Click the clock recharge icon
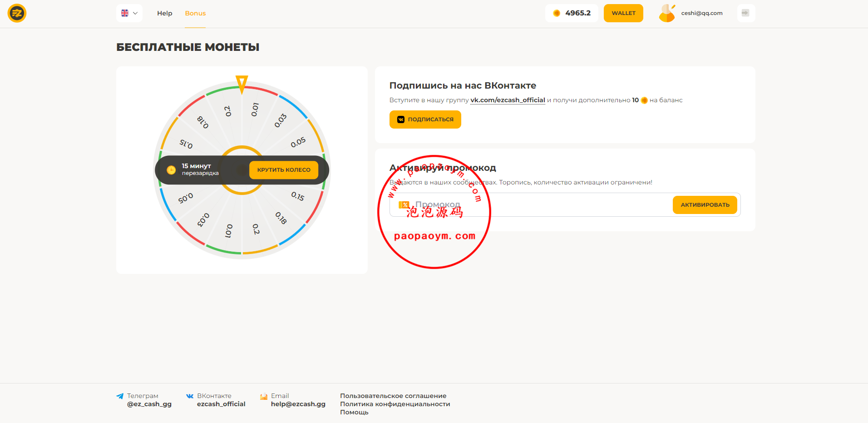This screenshot has width=868, height=423. pyautogui.click(x=171, y=170)
